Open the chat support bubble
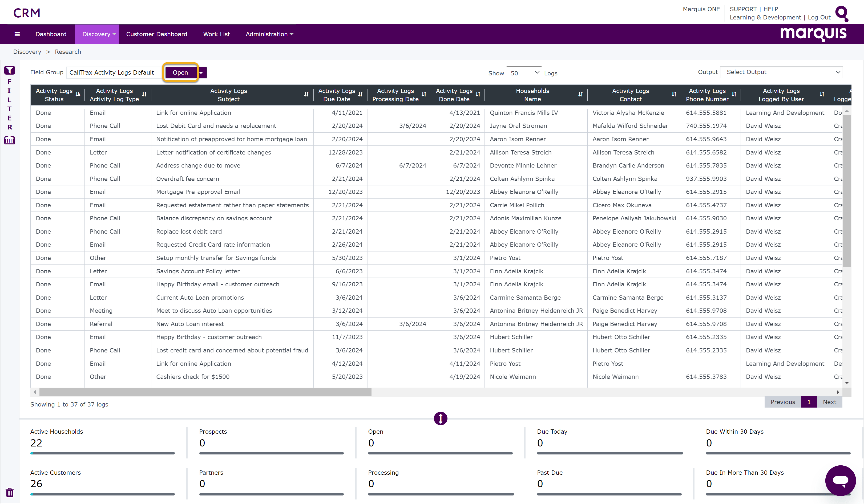Screen dimensions: 864x504 pyautogui.click(x=841, y=480)
